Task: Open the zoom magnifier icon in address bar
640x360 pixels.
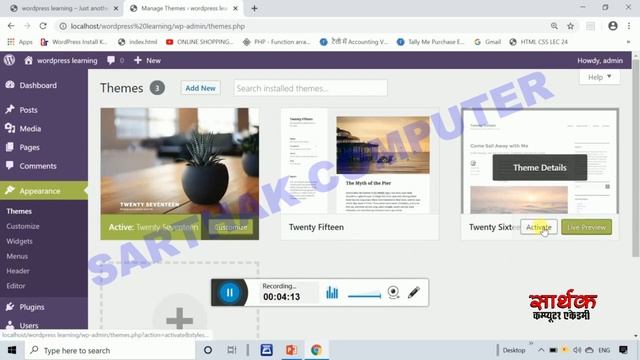Action: pyautogui.click(x=554, y=26)
